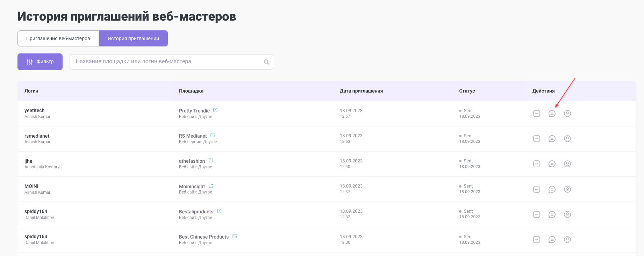This screenshot has width=644, height=256.
Task: Open statistics chart icon for MOINI row
Action: coord(536,189)
